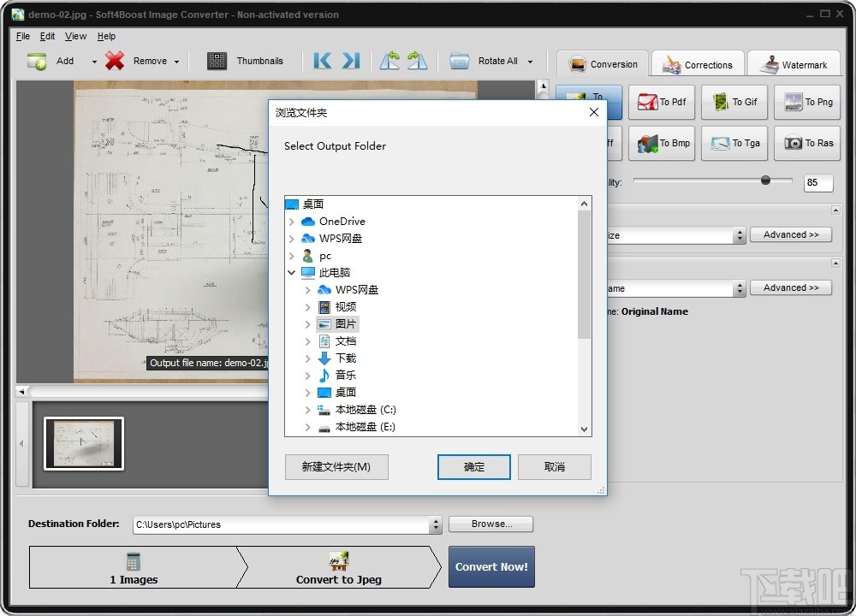Image resolution: width=856 pixels, height=616 pixels.
Task: Click the rotate counterclockwise icon
Action: [x=389, y=61]
